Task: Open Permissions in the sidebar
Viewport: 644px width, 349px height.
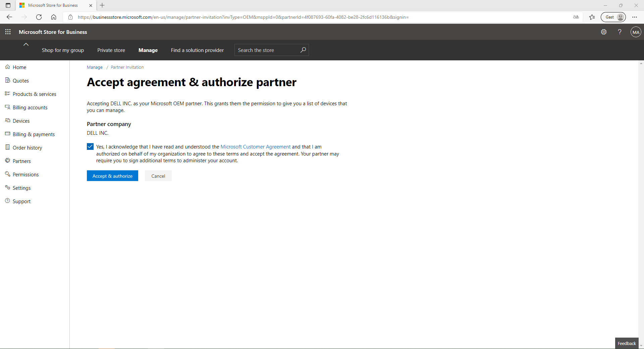Action: [26, 174]
